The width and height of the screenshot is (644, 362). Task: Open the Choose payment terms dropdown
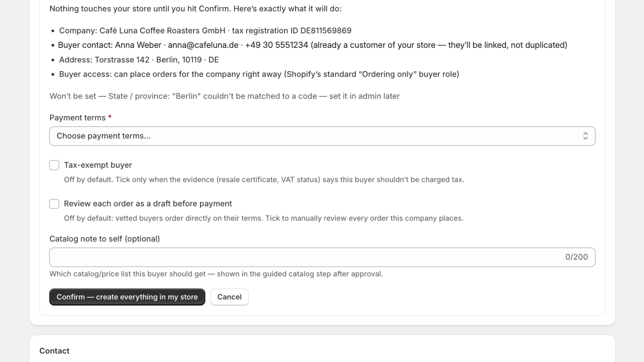point(322,136)
